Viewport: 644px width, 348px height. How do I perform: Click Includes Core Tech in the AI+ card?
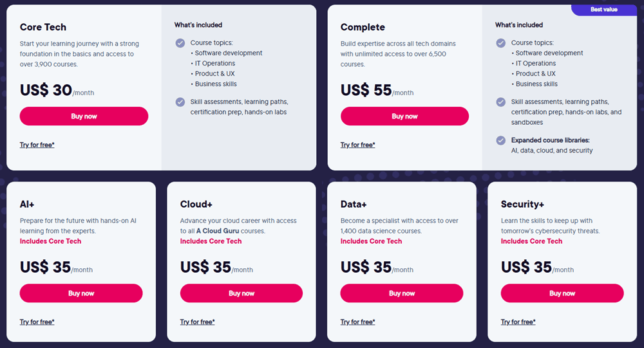pyautogui.click(x=51, y=241)
